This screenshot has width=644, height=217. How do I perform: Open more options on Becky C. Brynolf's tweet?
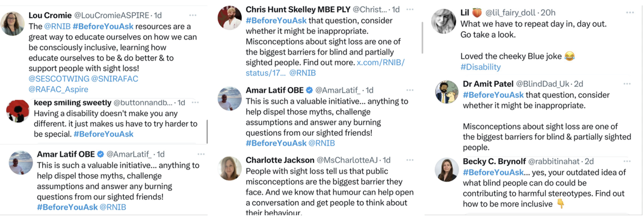pyautogui.click(x=627, y=161)
